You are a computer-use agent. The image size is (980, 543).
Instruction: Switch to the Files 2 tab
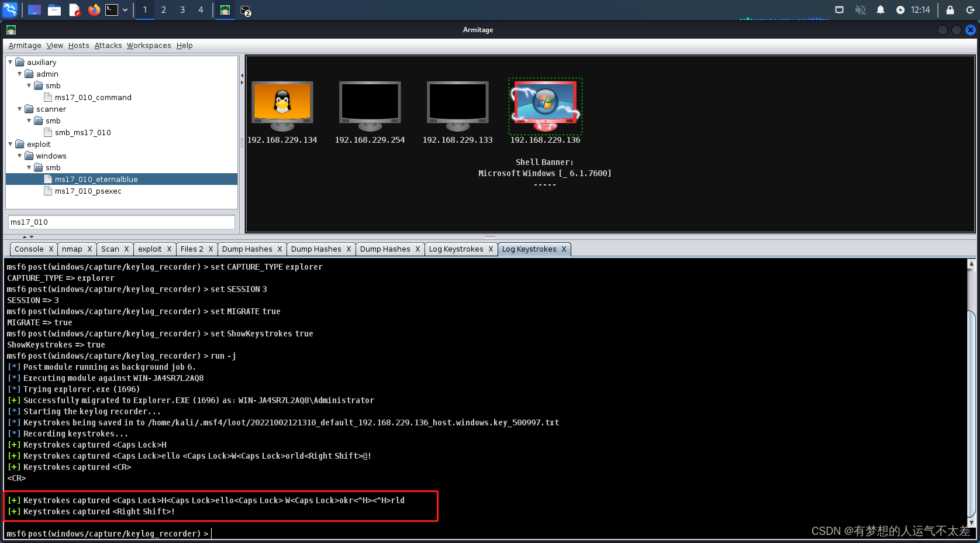pyautogui.click(x=192, y=249)
